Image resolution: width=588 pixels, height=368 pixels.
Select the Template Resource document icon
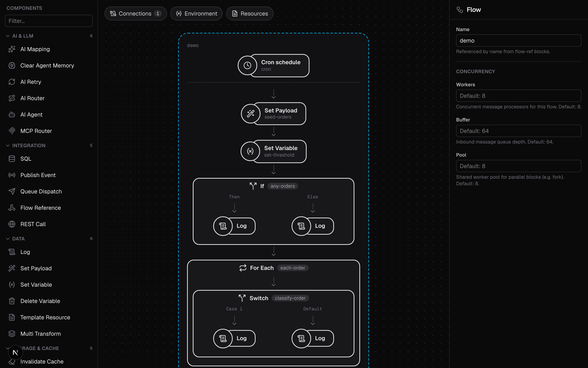[12, 317]
